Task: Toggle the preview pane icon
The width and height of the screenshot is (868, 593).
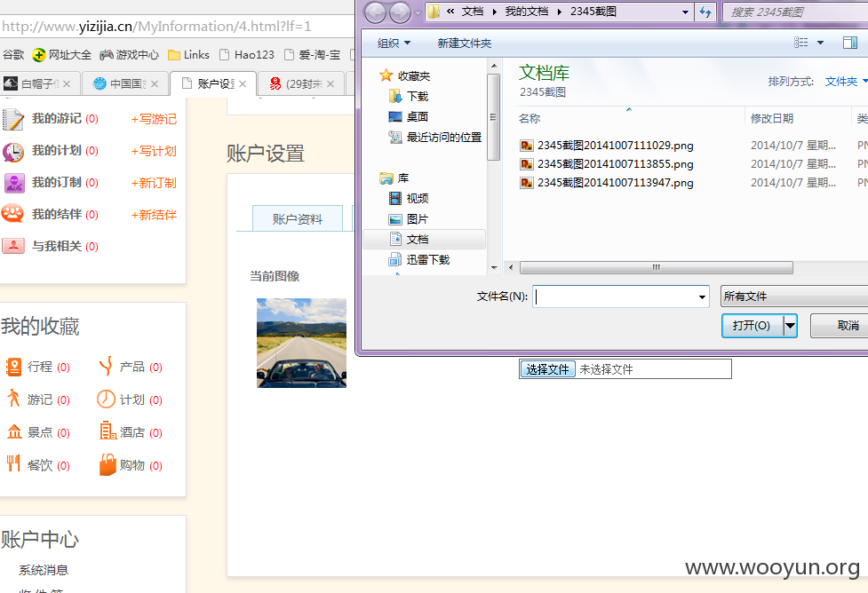Action: pos(849,43)
